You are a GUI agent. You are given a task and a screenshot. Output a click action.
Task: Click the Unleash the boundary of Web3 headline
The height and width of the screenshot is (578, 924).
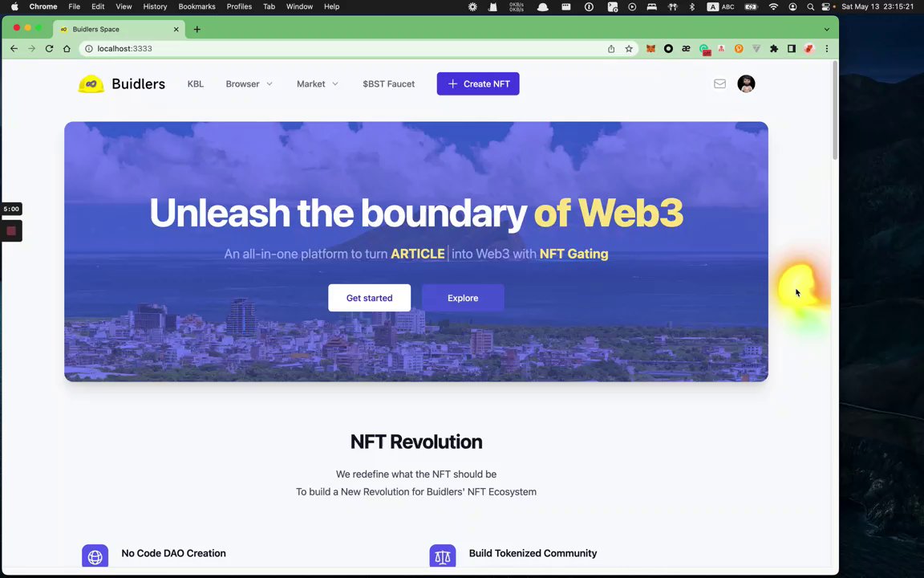[416, 212]
